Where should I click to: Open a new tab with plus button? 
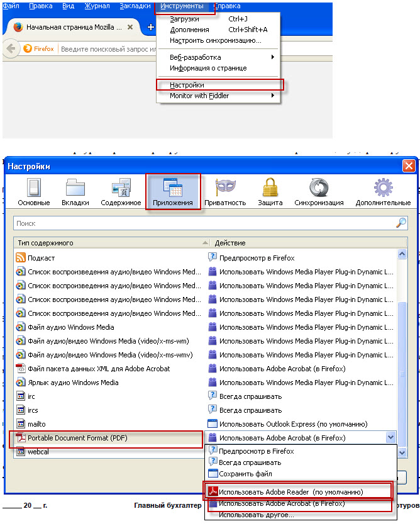pos(151,27)
